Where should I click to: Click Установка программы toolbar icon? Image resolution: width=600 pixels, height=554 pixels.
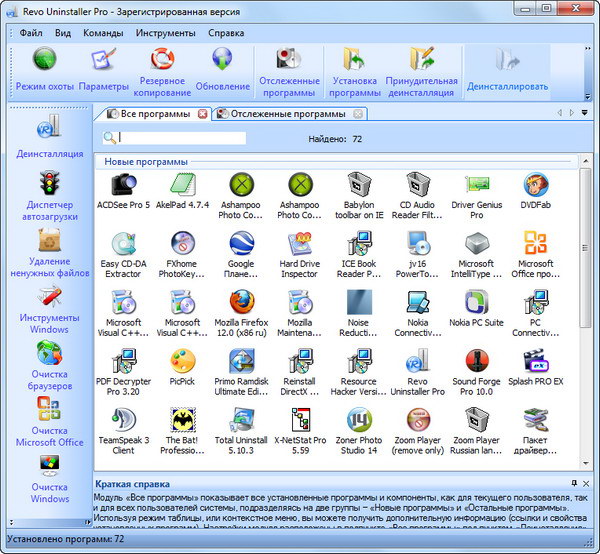click(355, 62)
